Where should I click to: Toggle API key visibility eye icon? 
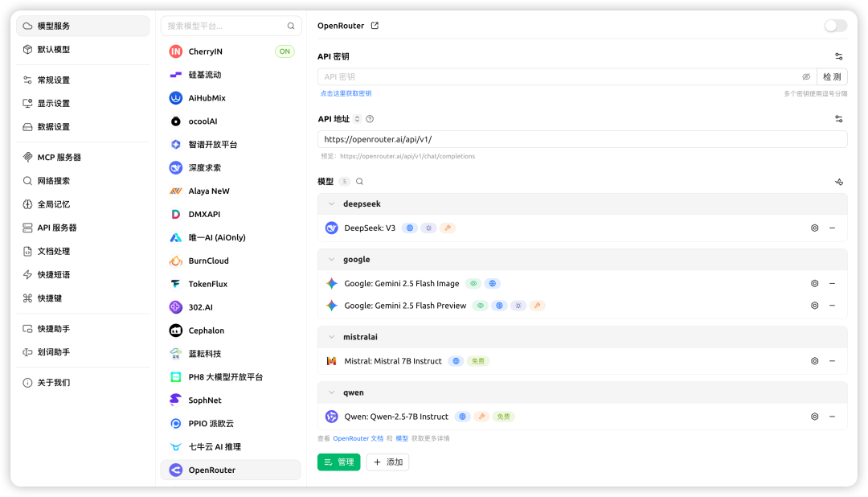pos(806,77)
